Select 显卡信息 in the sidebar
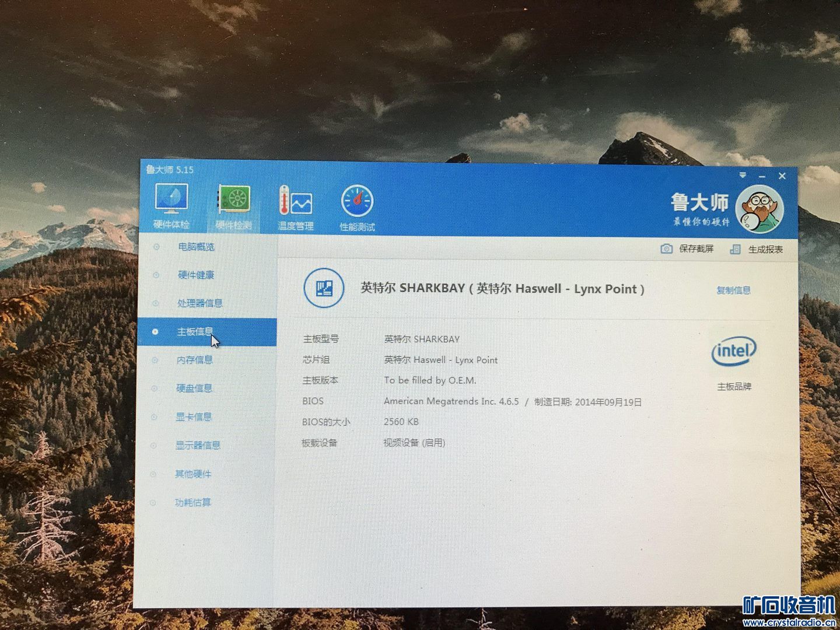The image size is (840, 630). pos(194,416)
